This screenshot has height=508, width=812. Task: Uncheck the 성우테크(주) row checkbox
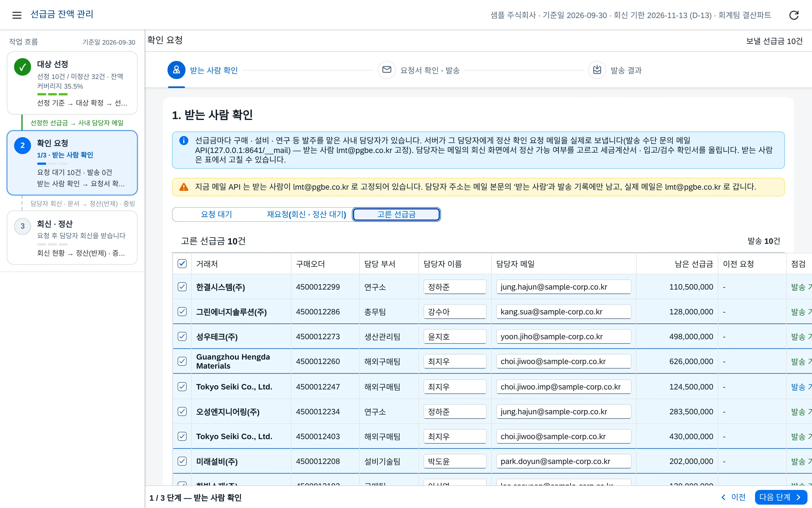[x=182, y=336]
